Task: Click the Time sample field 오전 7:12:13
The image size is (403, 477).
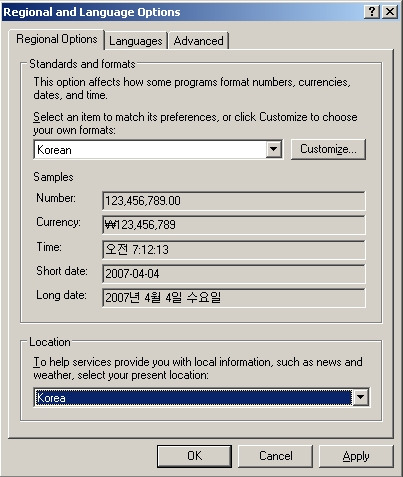Action: point(234,250)
